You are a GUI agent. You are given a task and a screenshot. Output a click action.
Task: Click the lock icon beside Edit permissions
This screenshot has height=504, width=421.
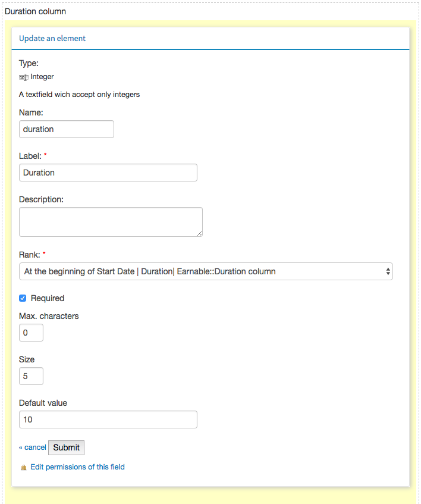pyautogui.click(x=23, y=467)
